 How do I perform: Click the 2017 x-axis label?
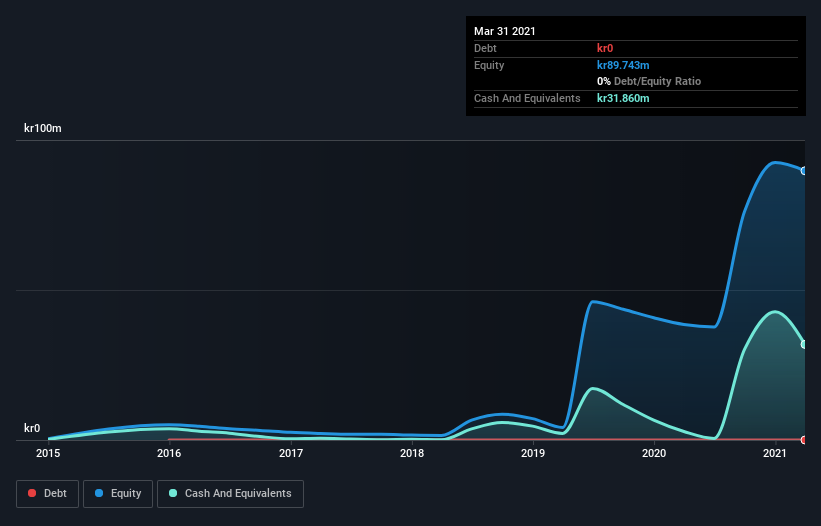pyautogui.click(x=291, y=453)
